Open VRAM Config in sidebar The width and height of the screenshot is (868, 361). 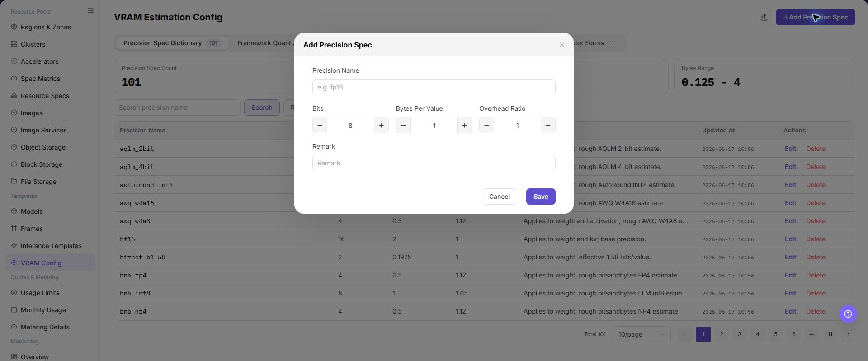pyautogui.click(x=50, y=263)
